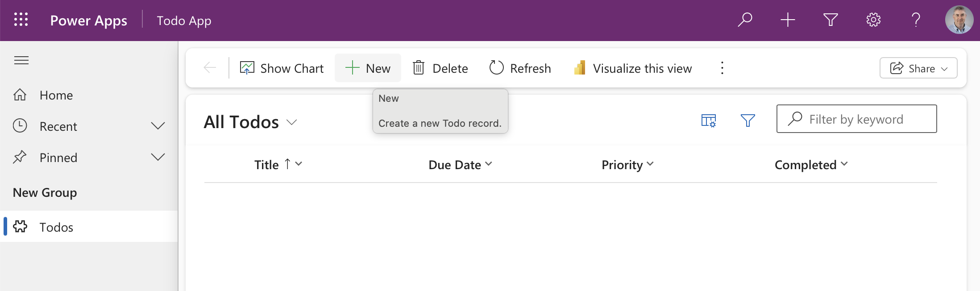This screenshot has width=980, height=291.
Task: Expand the Pinned section chevron
Action: 158,157
